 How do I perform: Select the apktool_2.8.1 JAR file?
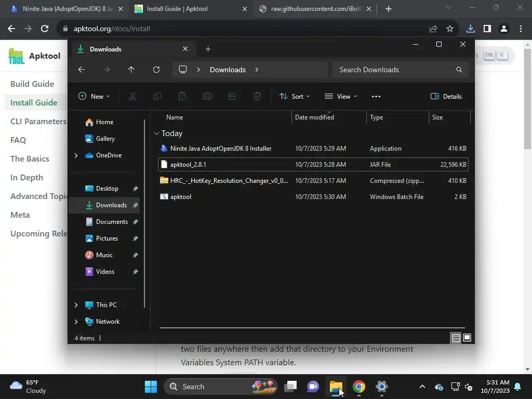coord(313,165)
